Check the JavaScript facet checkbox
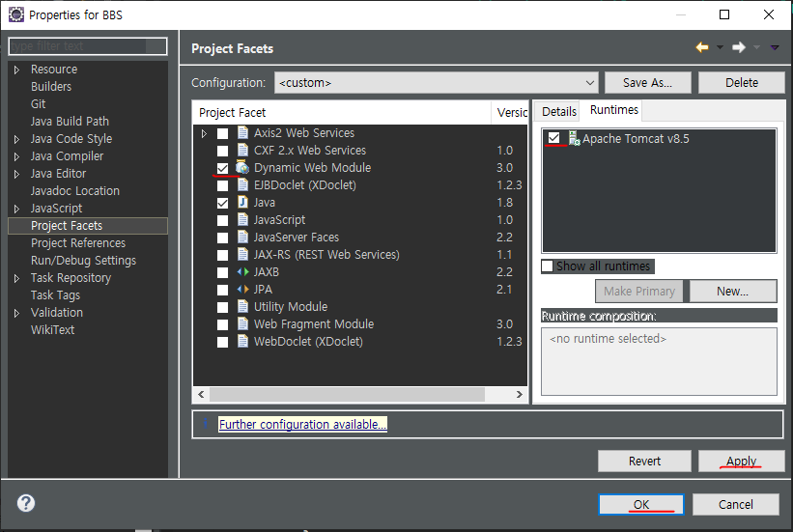793x532 pixels. coord(222,220)
